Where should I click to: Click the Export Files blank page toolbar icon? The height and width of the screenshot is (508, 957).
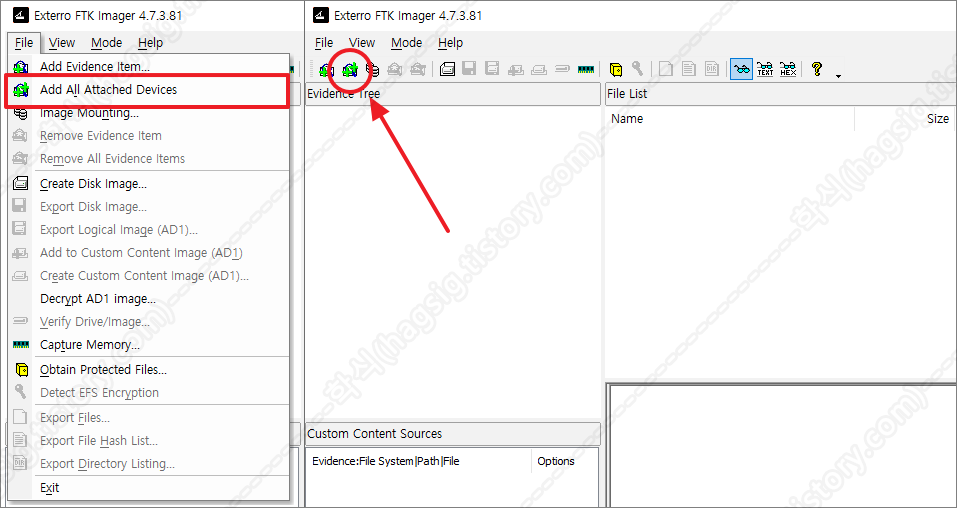[x=666, y=69]
